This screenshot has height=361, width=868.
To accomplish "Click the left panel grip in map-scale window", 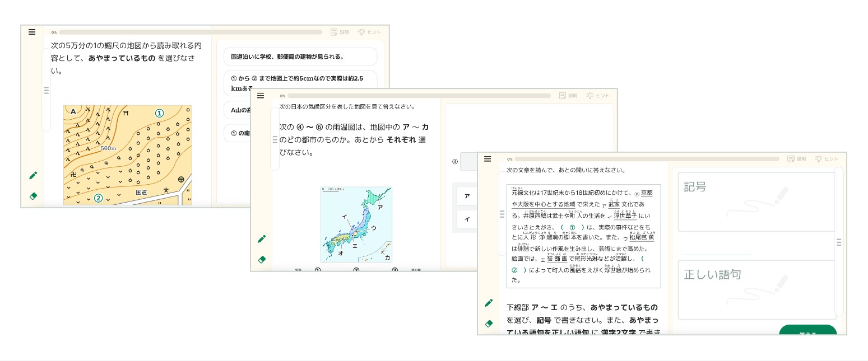I will click(47, 90).
